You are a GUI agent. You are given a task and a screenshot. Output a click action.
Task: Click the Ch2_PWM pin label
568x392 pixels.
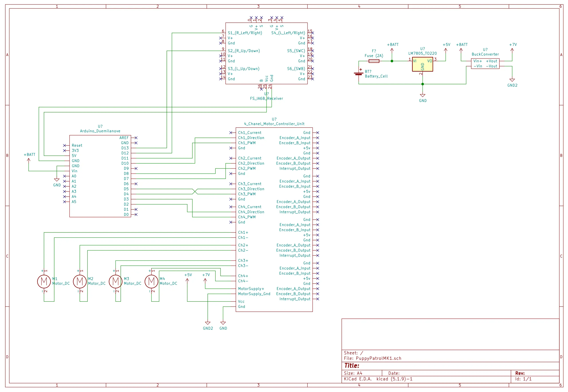click(247, 169)
